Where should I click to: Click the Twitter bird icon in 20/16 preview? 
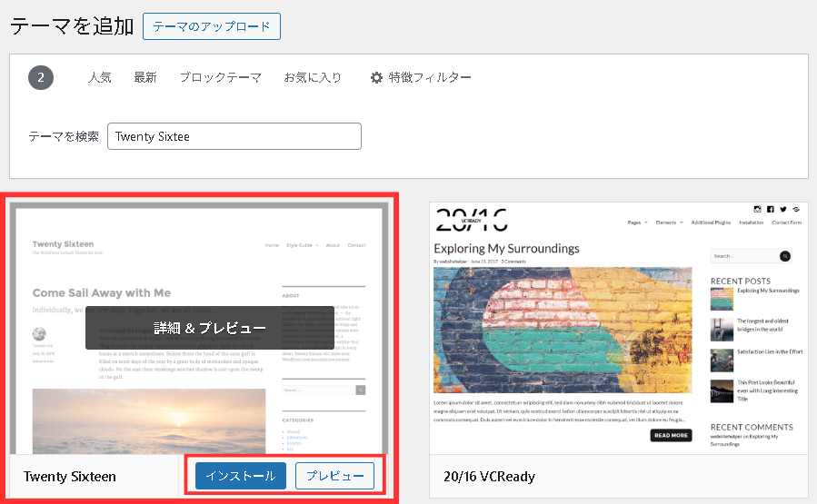(782, 209)
